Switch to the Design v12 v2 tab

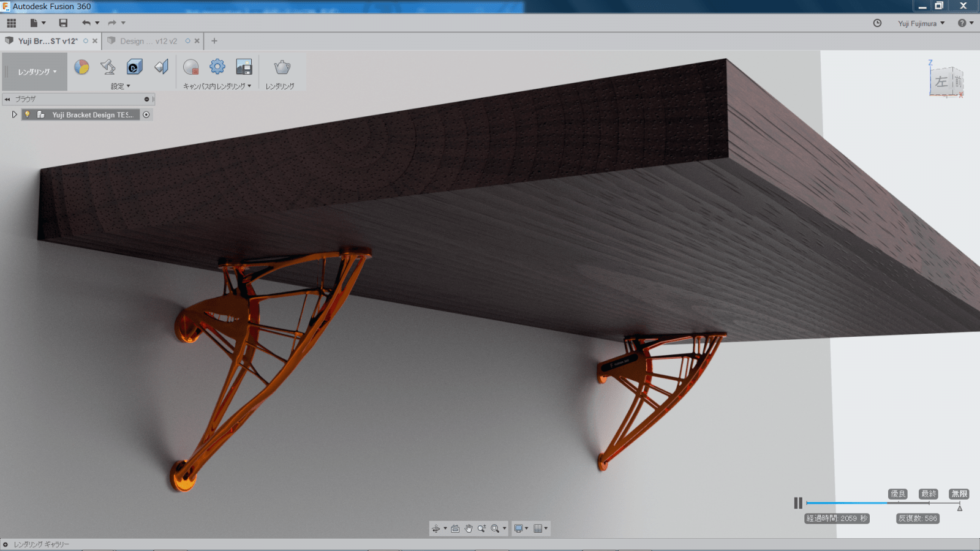tap(148, 41)
